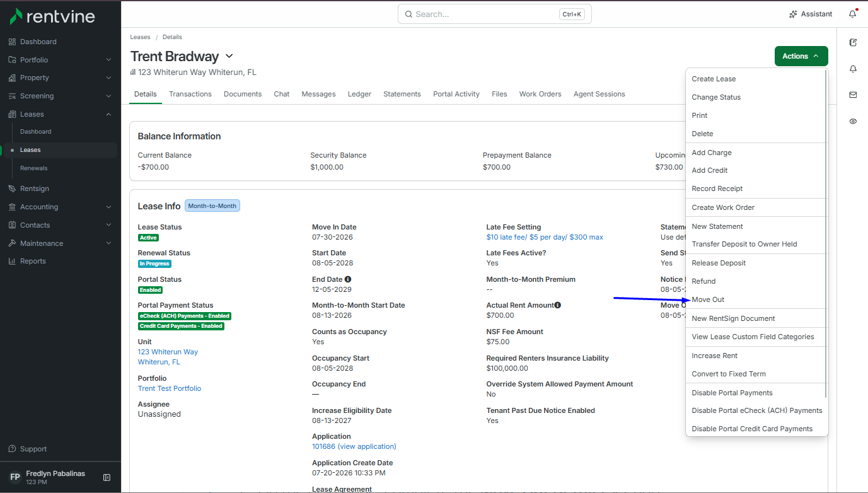
Task: Open Renewals under Leases in sidebar
Action: tap(34, 168)
